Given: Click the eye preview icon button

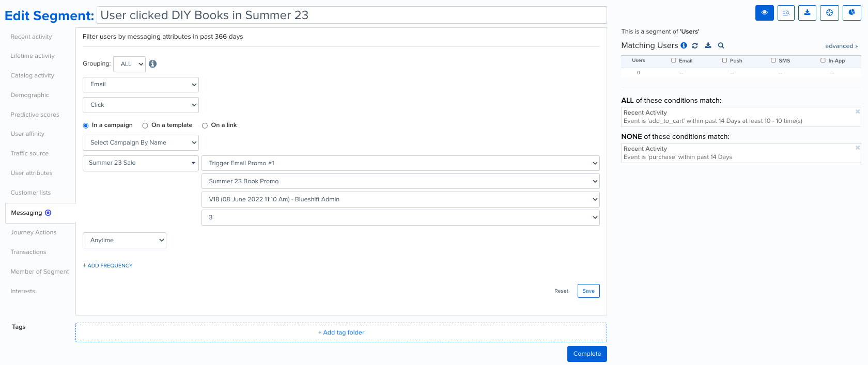Looking at the screenshot, I should [x=764, y=13].
